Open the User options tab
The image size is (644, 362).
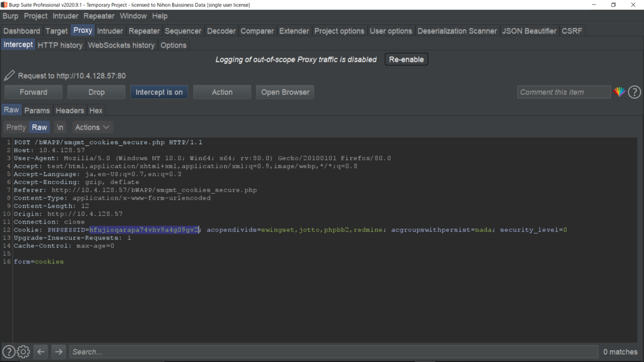pyautogui.click(x=391, y=31)
